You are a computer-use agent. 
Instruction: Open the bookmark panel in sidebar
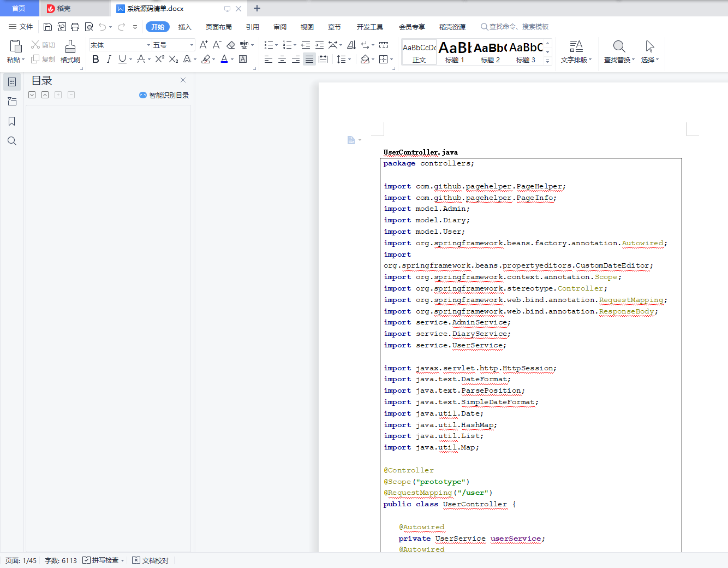(x=11, y=121)
